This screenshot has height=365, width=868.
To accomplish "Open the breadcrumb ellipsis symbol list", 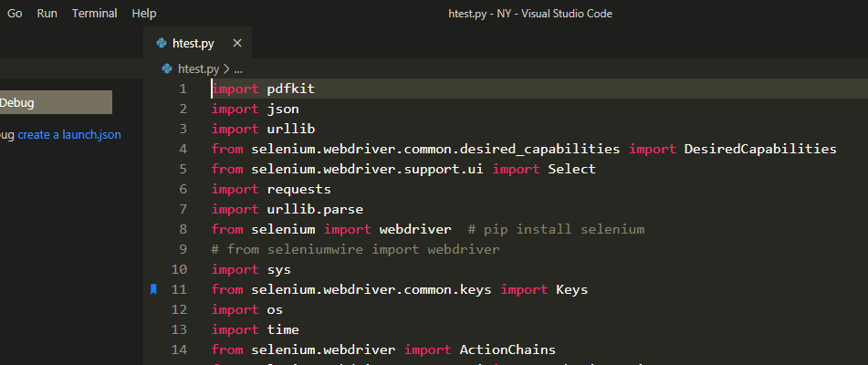I will click(x=238, y=69).
